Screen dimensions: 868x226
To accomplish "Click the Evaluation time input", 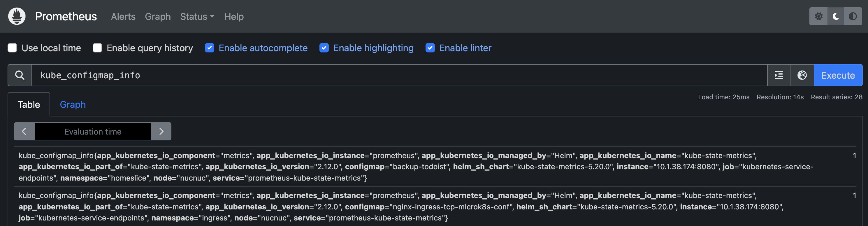I will coord(93,131).
